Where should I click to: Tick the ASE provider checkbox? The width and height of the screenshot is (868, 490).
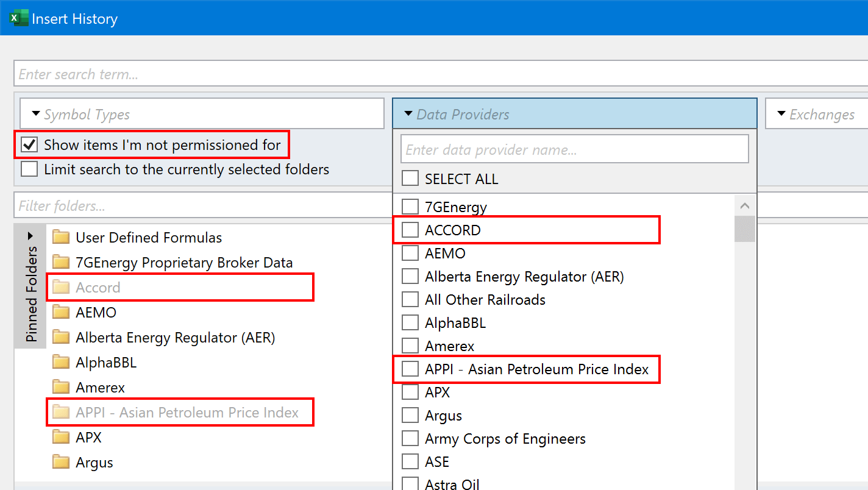410,461
